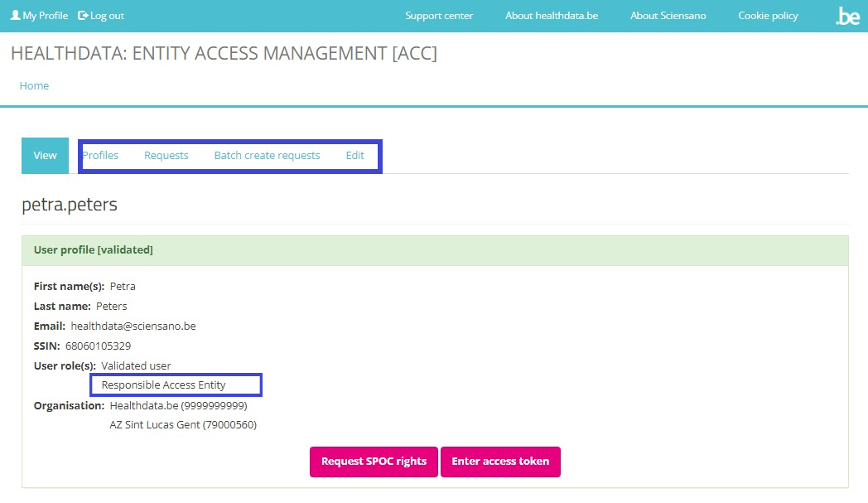Switch to Batch create requests tab
The height and width of the screenshot is (503, 868).
coord(267,156)
